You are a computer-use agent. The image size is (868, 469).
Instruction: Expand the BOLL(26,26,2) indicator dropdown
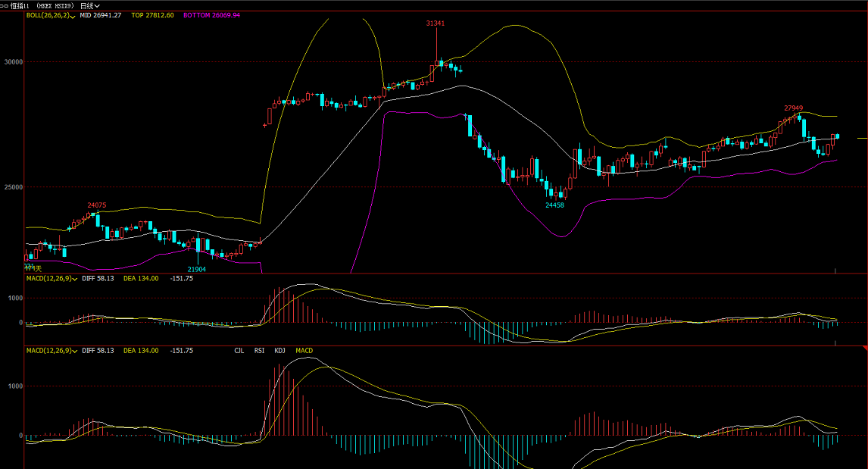73,15
